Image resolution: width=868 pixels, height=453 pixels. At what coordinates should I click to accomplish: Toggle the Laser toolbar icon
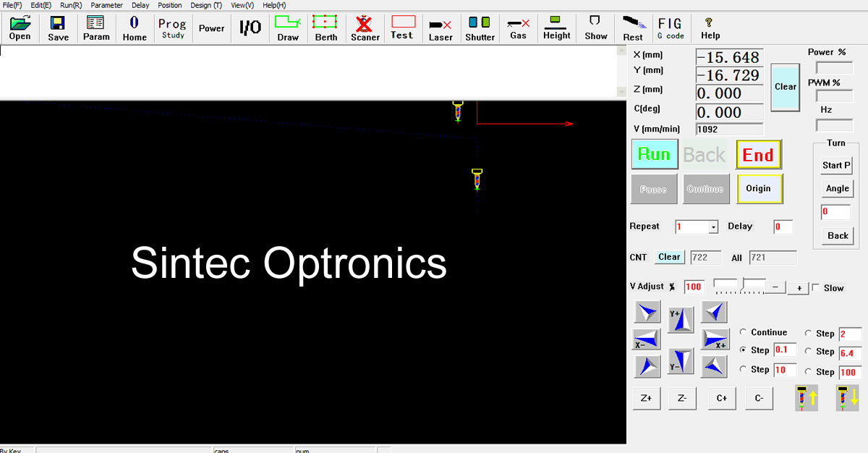[441, 28]
